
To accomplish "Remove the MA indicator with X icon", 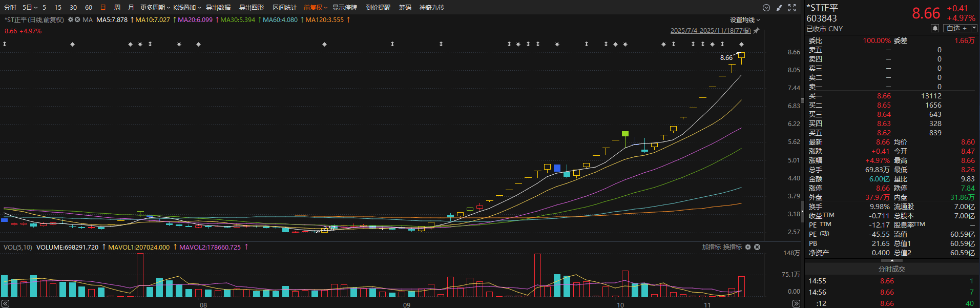I will 77,20.
